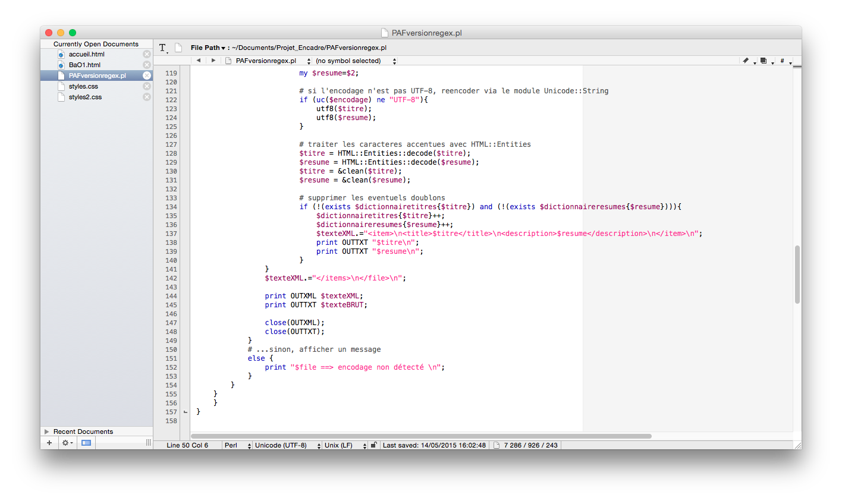Click Line 50 Col 6 position indicator
This screenshot has height=504, width=842.
(x=187, y=445)
